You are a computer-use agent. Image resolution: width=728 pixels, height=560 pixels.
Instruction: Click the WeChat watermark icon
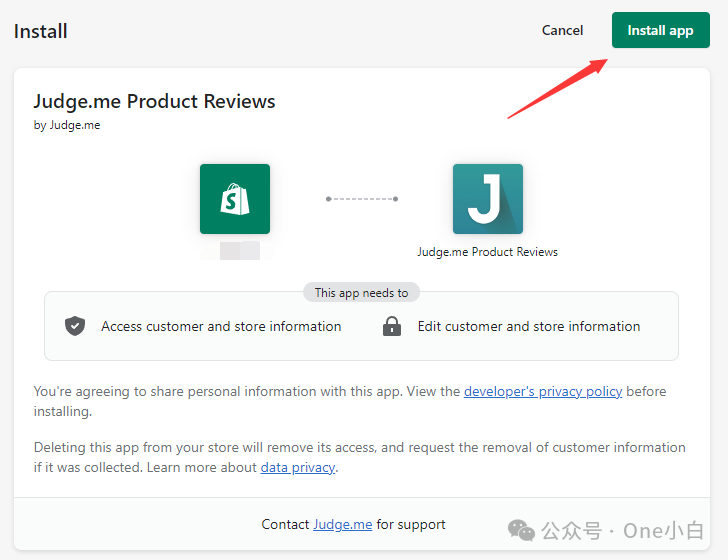pos(521,529)
